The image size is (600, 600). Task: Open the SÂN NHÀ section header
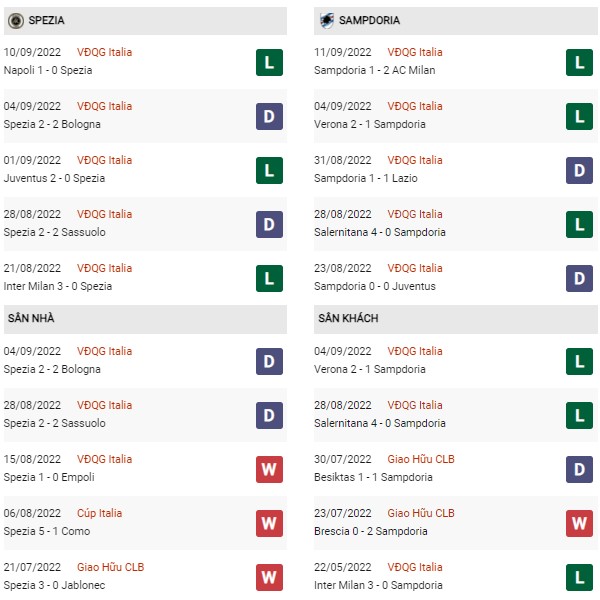(x=145, y=319)
